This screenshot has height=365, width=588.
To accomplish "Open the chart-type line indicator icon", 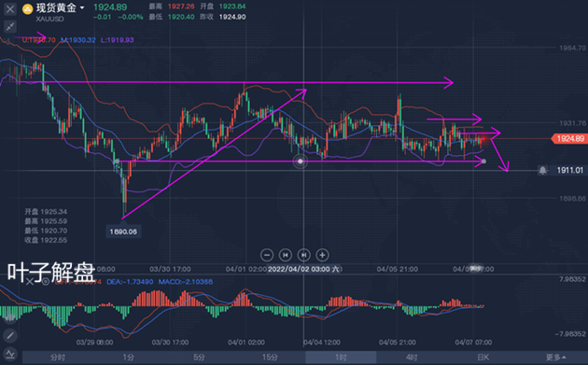I will pyautogui.click(x=10, y=354).
